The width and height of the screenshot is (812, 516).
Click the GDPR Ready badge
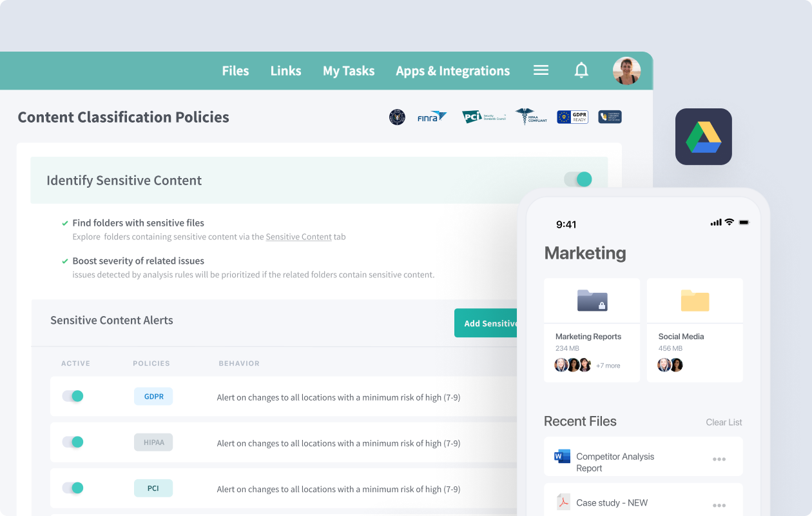[572, 117]
